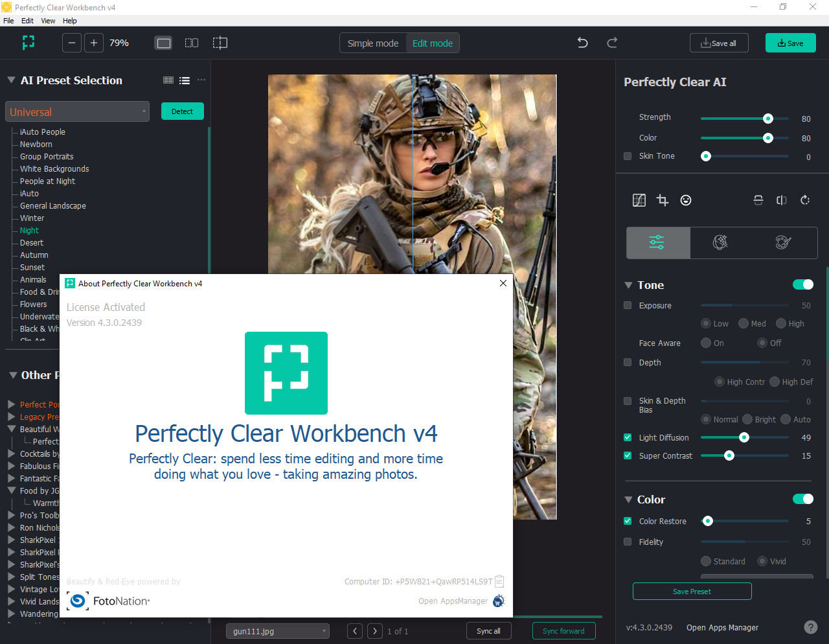Open the retouch face tab

click(x=720, y=242)
